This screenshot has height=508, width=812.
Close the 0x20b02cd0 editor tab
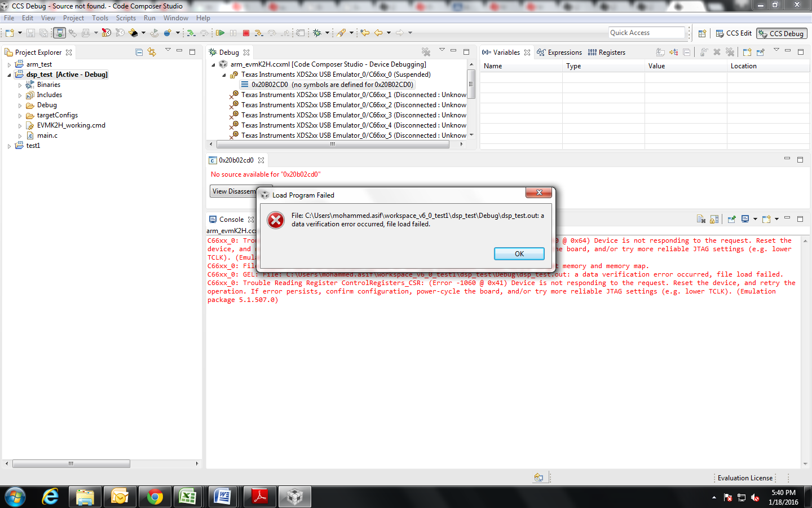point(261,160)
